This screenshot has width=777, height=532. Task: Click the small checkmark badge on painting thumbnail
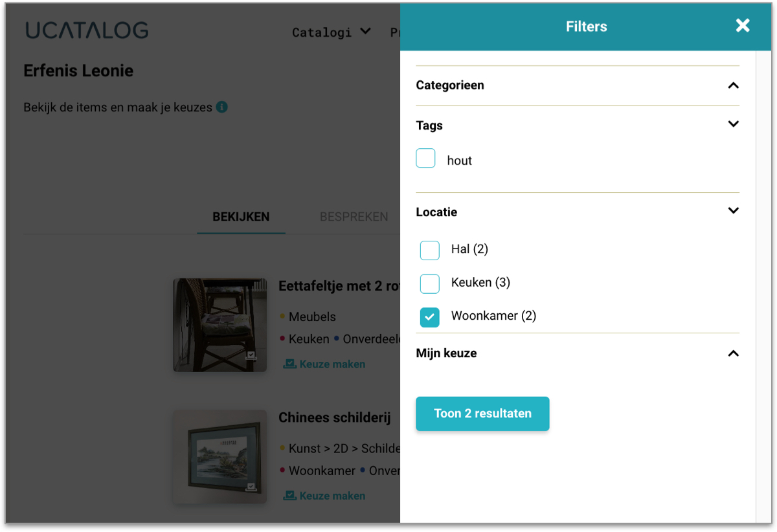251,487
